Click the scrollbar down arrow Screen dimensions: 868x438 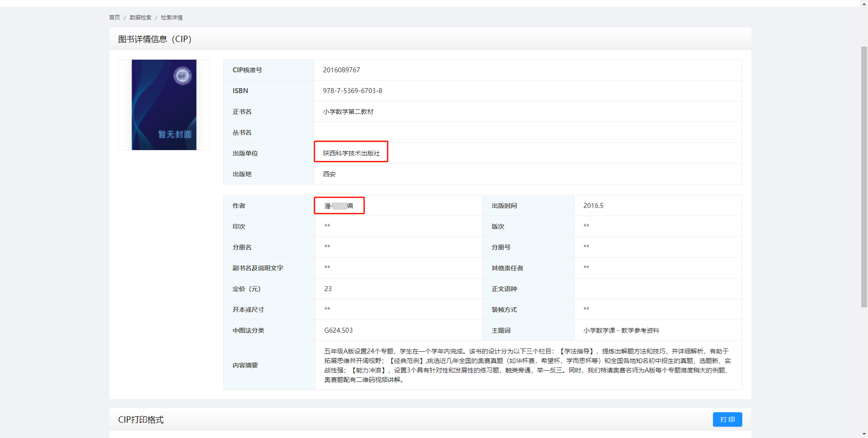[864, 434]
